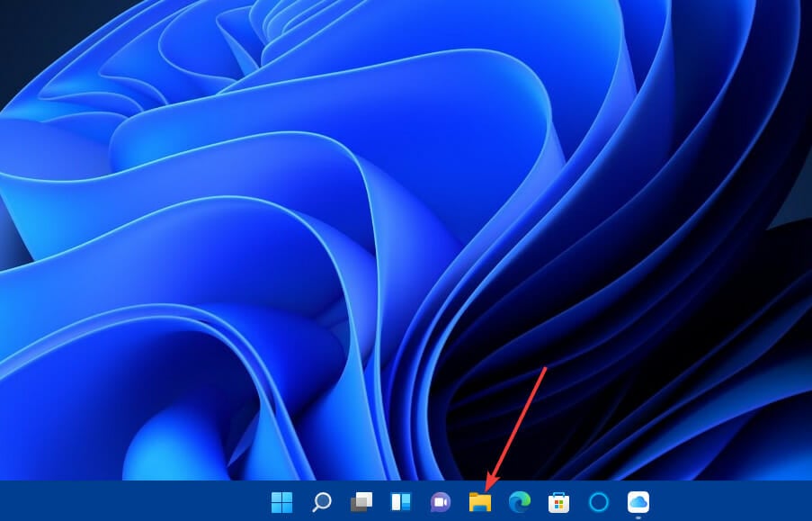Click the magnifier to begin a search

coord(322,501)
